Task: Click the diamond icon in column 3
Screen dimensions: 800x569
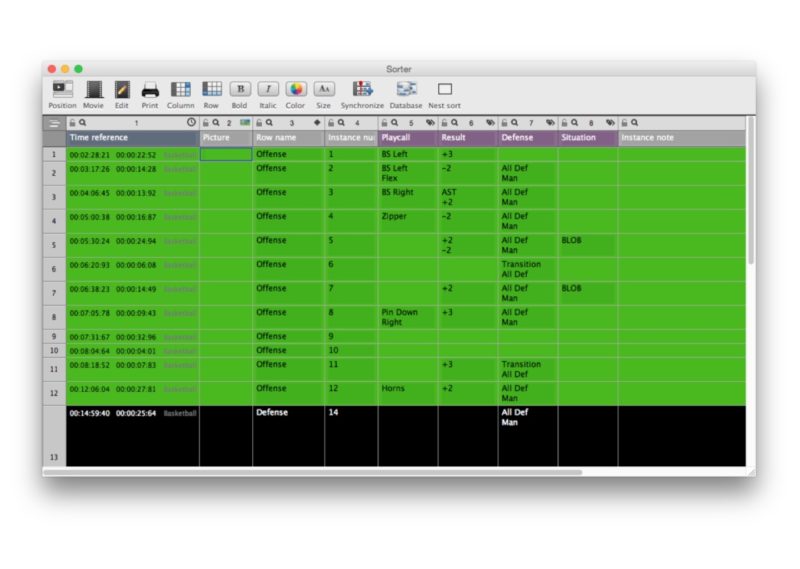Action: tap(317, 122)
